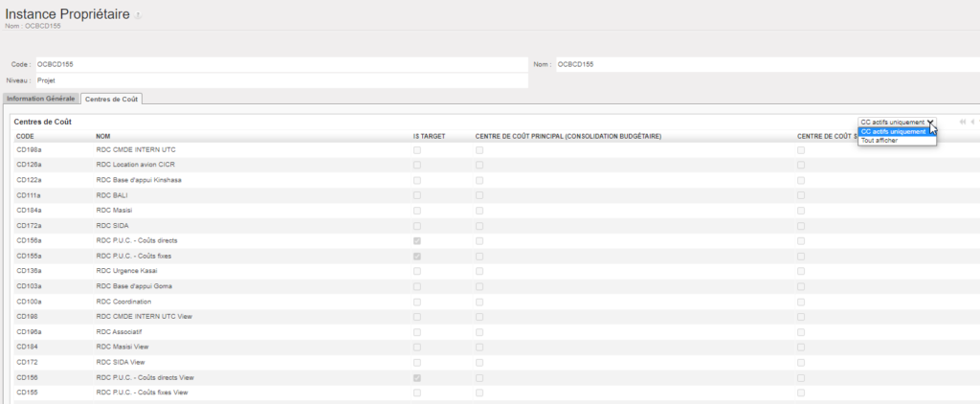This screenshot has width=980, height=404.
Task: Switch to the Information Générale tab
Action: [40, 99]
